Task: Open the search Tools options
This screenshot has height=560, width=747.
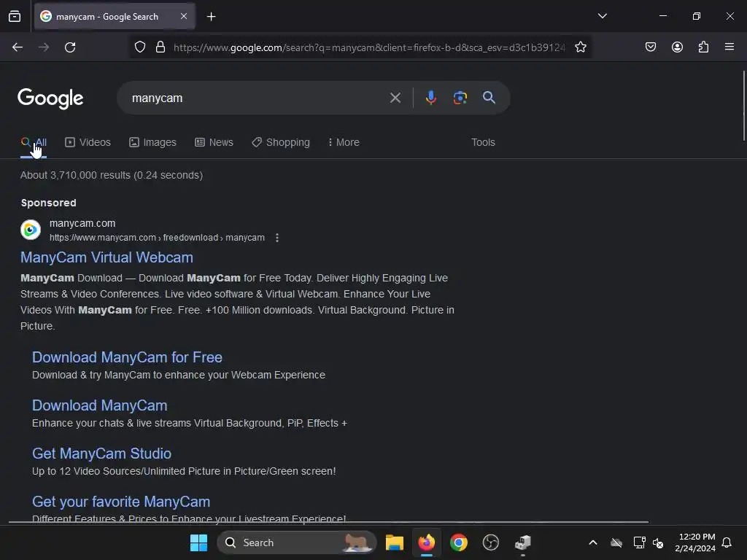Action: 483,142
